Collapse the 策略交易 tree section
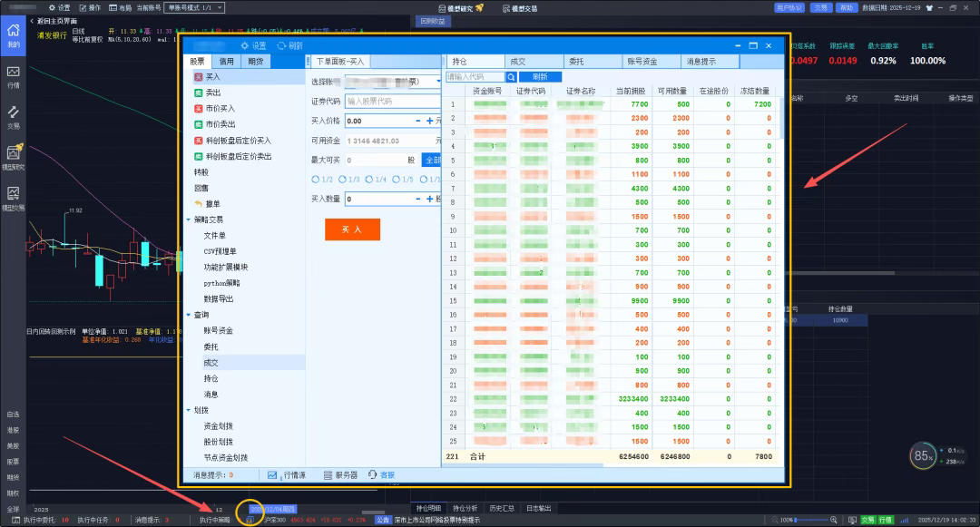The width and height of the screenshot is (980, 527). 189,220
